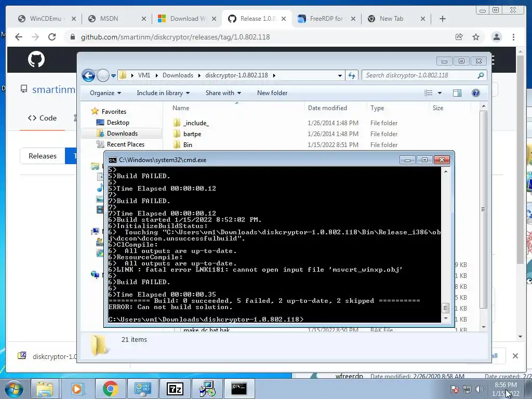This screenshot has height=399, width=532.
Task: Switch to cmd.exe via taskbar icon
Action: (239, 389)
